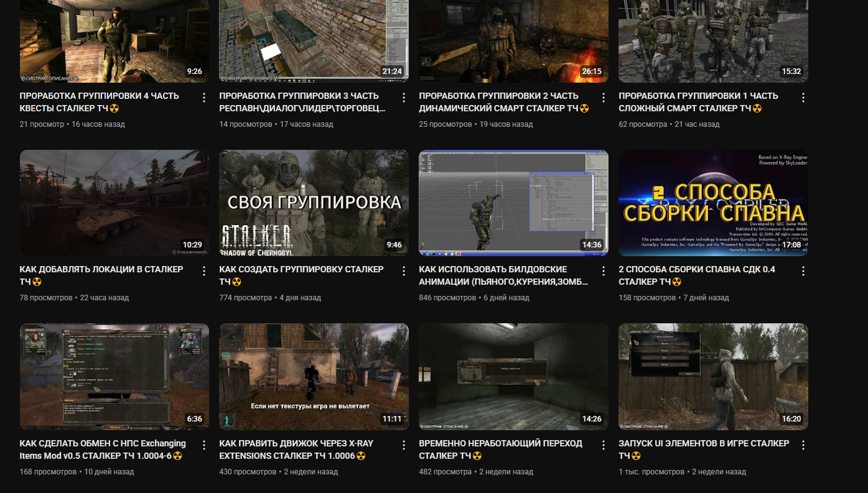Tap the 14:26 duration overlay
This screenshot has height=493, width=868.
click(592, 419)
